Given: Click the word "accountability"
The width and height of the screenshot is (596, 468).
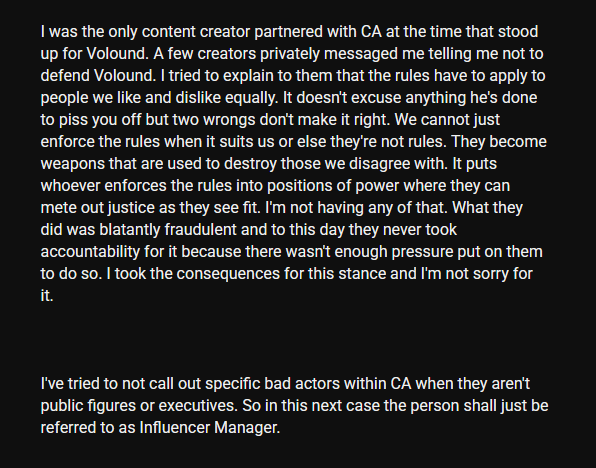Looking at the screenshot, I should 90,252.
